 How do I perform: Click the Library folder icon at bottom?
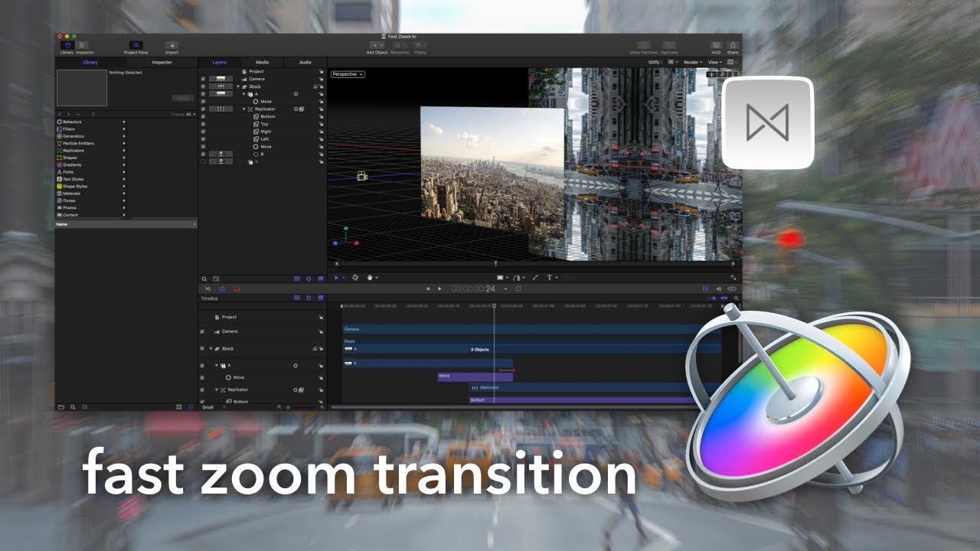tap(62, 407)
